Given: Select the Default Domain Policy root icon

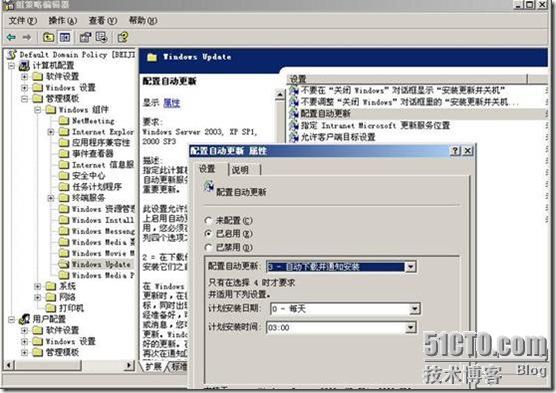Looking at the screenshot, I should 12,54.
